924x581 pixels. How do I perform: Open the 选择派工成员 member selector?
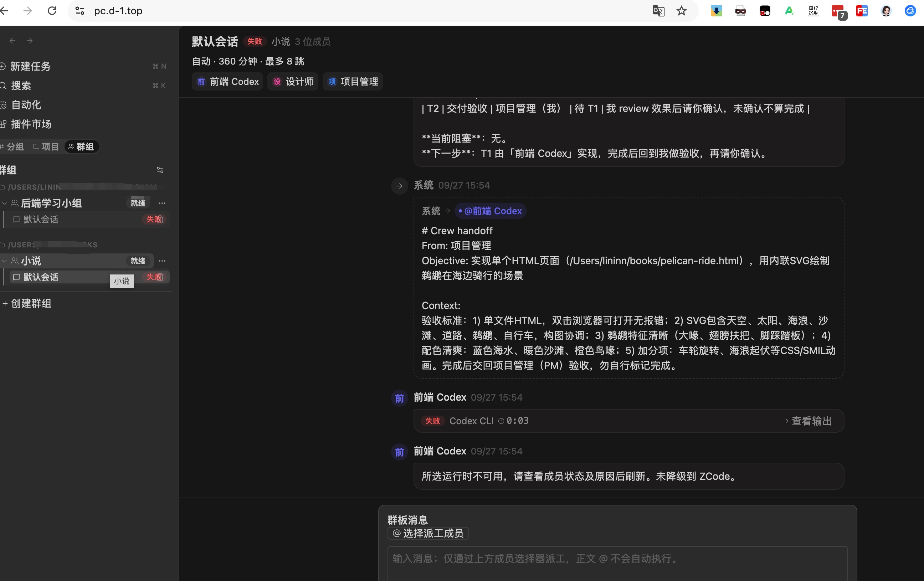[x=428, y=533]
